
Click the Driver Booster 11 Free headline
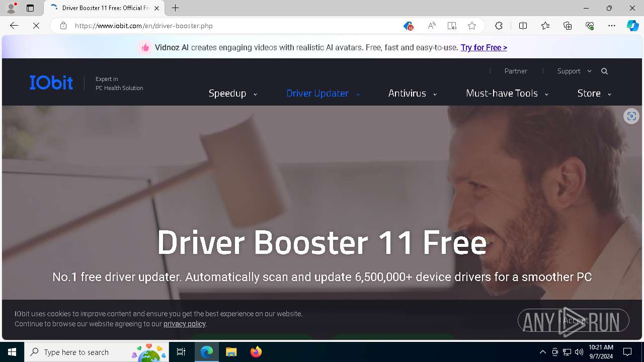(x=322, y=243)
